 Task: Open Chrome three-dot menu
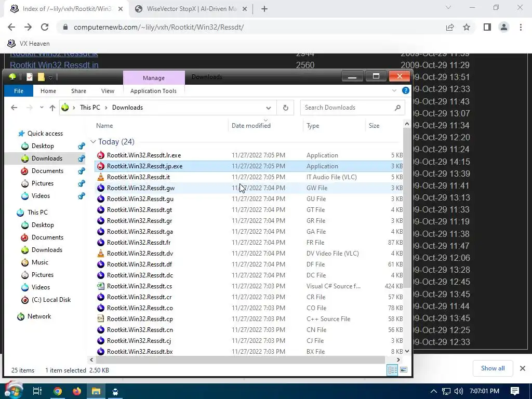pos(521,27)
